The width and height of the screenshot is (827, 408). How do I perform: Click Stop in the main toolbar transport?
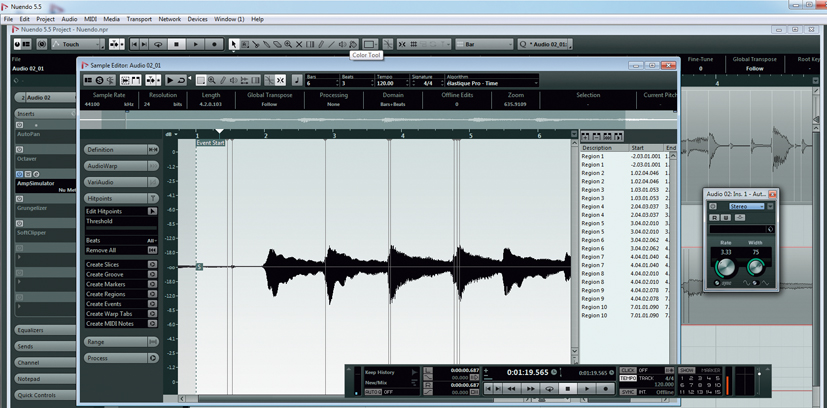pyautogui.click(x=177, y=45)
